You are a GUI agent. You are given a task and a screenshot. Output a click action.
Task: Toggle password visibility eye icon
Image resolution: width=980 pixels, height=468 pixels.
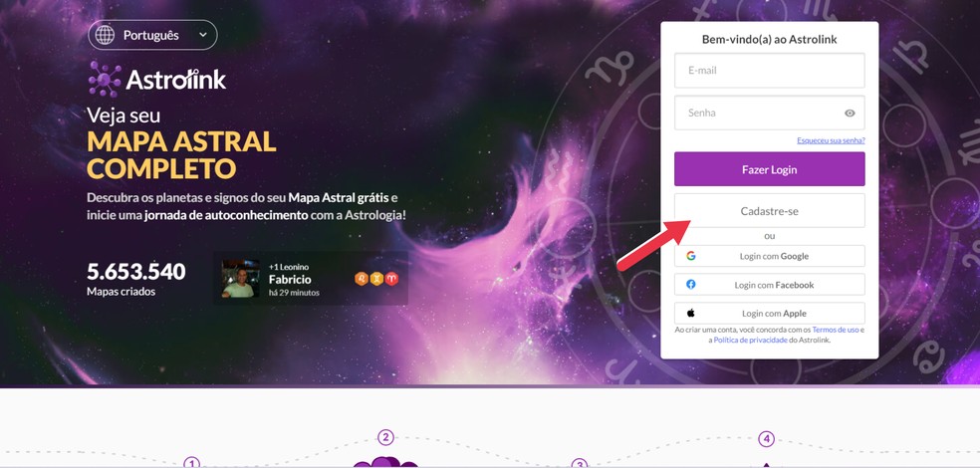[x=850, y=114]
